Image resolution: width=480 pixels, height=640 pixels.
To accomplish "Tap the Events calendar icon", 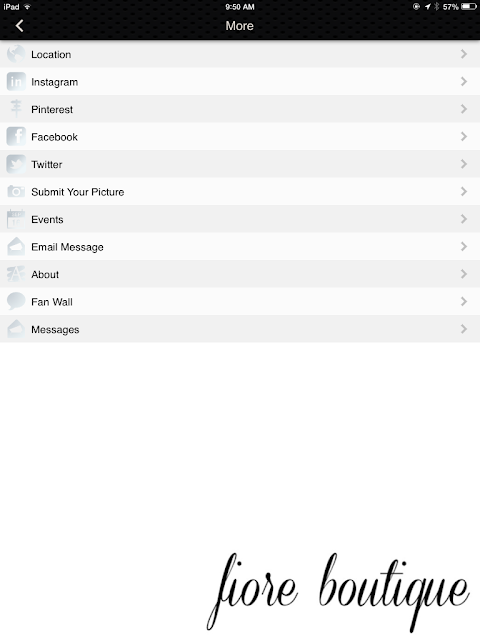I will pyautogui.click(x=16, y=219).
